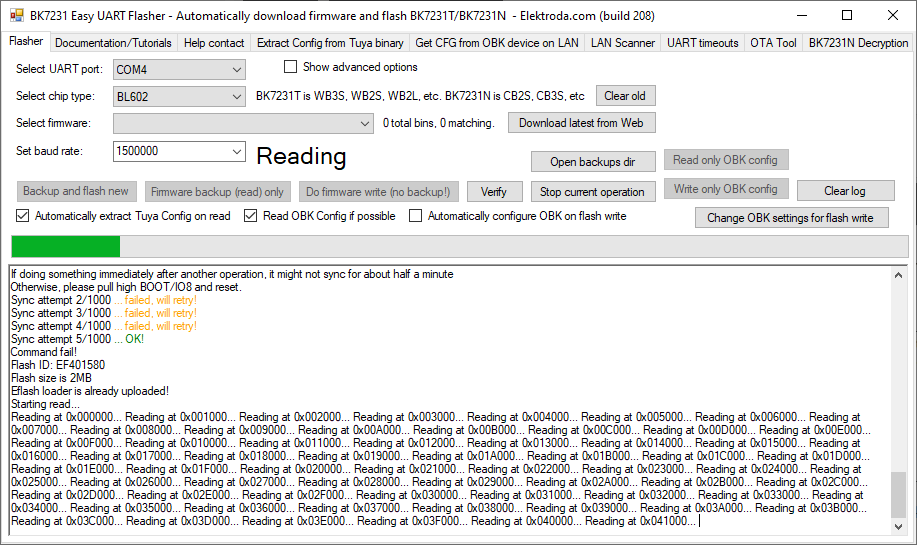Click Download latest from Web button

pyautogui.click(x=581, y=123)
